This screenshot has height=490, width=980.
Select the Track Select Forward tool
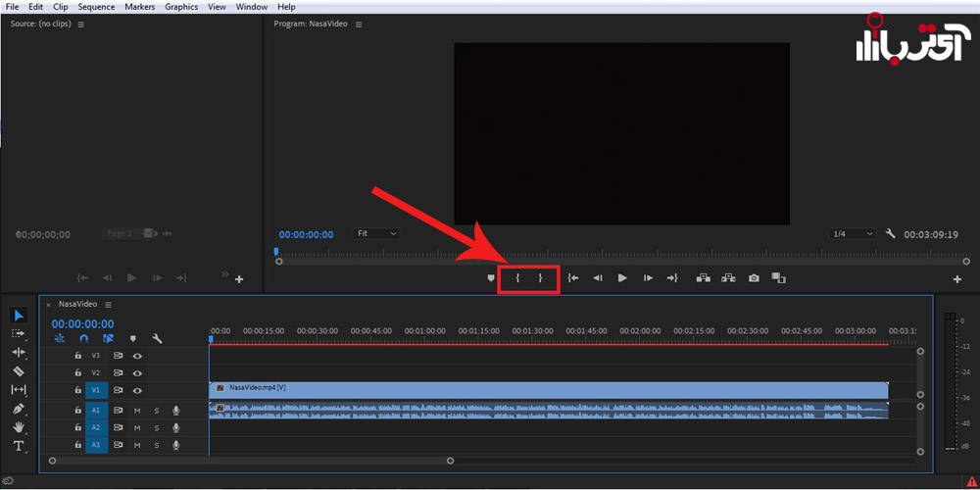(18, 334)
